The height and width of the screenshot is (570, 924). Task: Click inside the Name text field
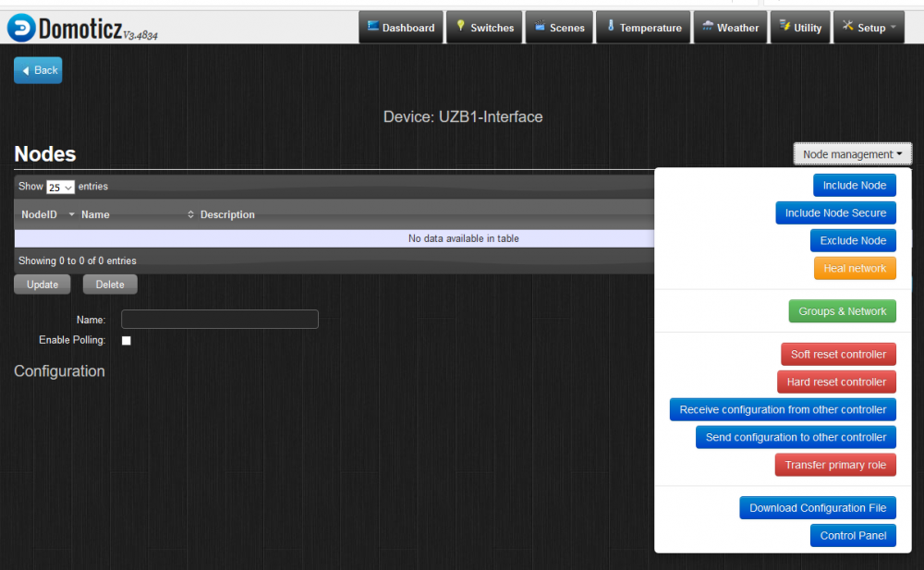219,319
